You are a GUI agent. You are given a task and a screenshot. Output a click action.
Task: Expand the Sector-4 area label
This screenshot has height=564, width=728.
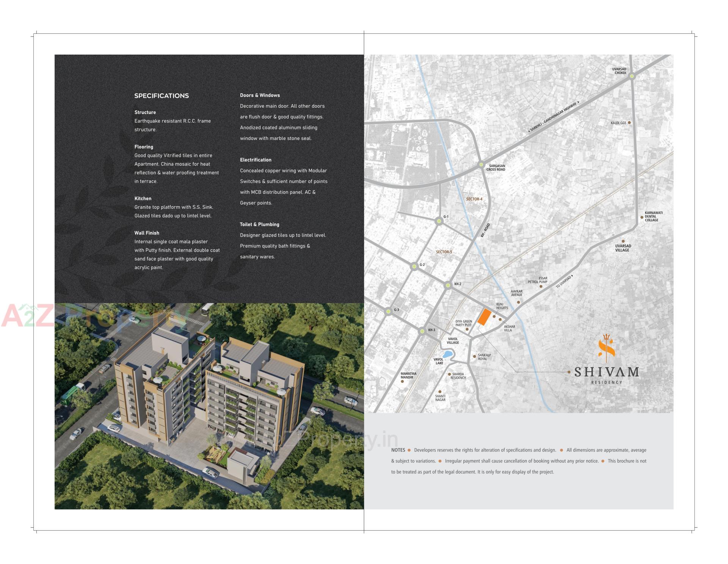pyautogui.click(x=475, y=199)
